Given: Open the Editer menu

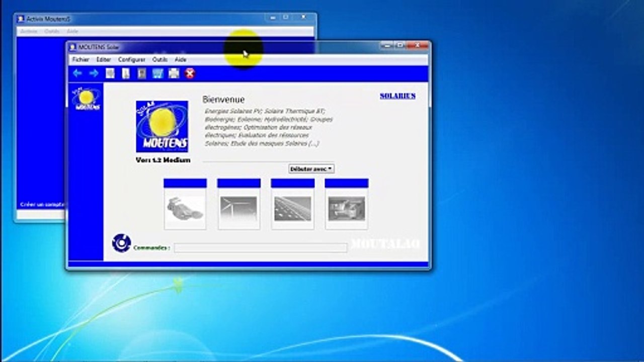Looking at the screenshot, I should (x=104, y=59).
